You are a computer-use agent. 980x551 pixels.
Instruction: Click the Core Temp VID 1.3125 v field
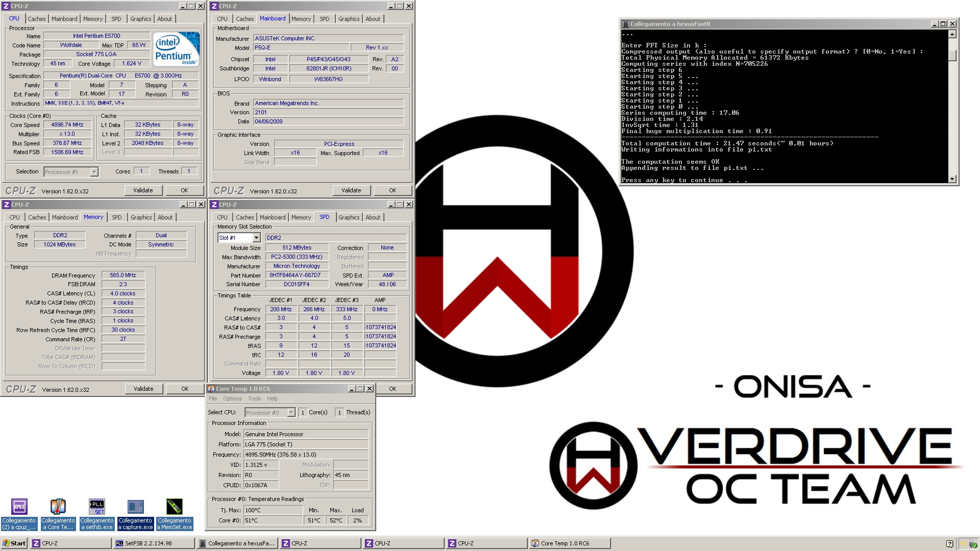click(261, 465)
